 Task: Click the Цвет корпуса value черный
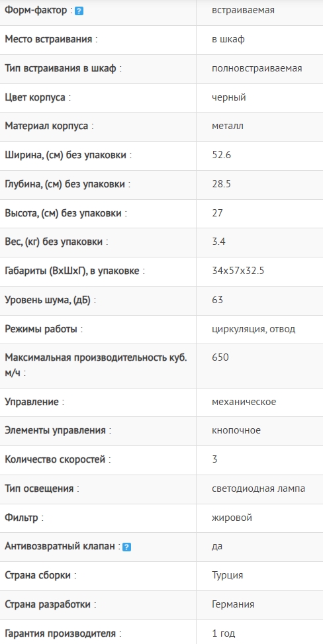coord(229,98)
